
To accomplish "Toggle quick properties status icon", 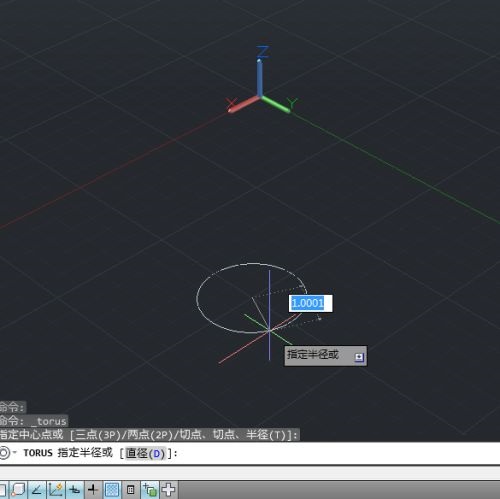I will pyautogui.click(x=131, y=489).
